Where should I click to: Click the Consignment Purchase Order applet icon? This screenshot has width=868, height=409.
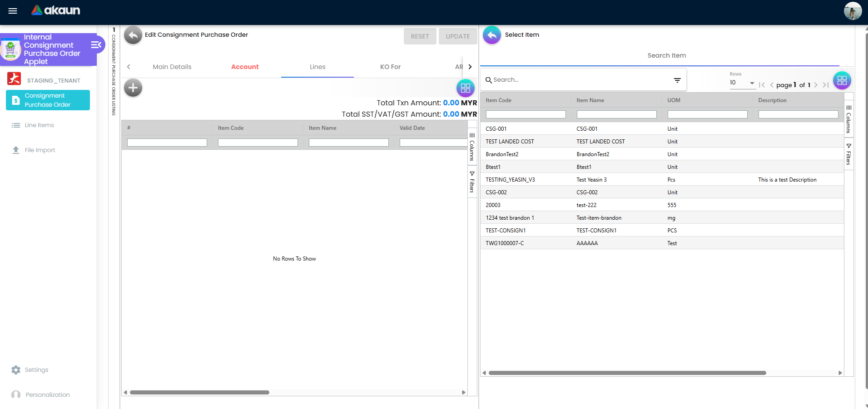[x=10, y=49]
